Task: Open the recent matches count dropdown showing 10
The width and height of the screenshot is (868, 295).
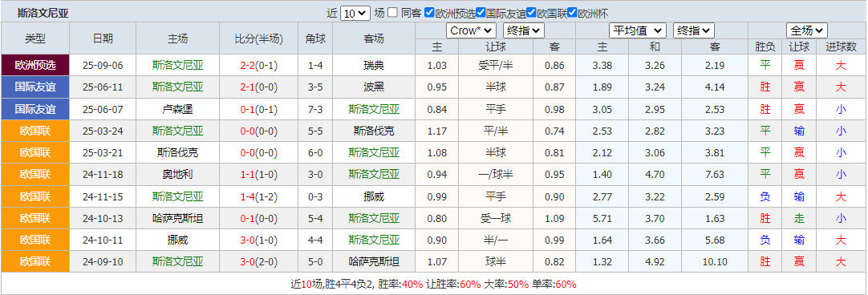Action: (355, 14)
